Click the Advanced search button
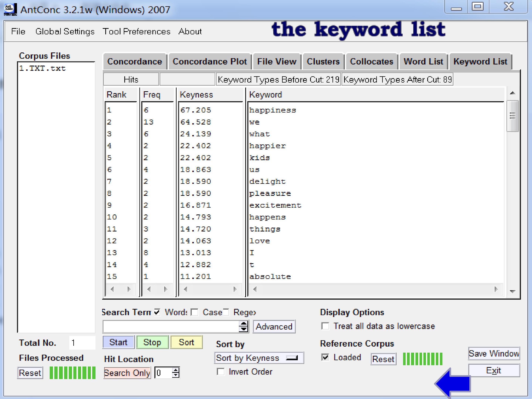Screen dimensions: 532x399 tap(274, 326)
